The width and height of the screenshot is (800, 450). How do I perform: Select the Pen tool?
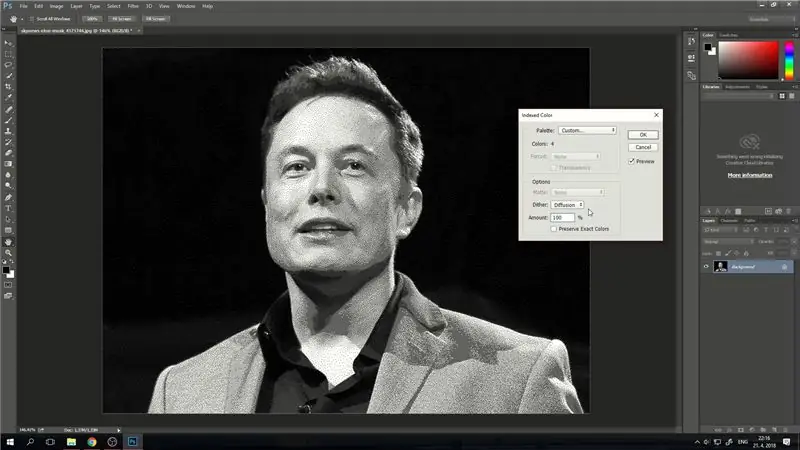(x=8, y=197)
